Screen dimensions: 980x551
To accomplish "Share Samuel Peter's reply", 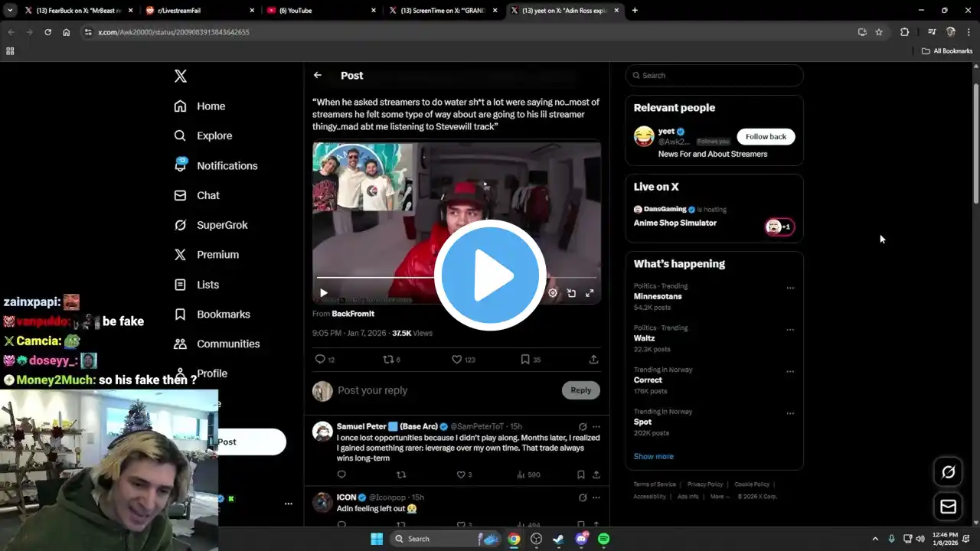I will coord(596,474).
